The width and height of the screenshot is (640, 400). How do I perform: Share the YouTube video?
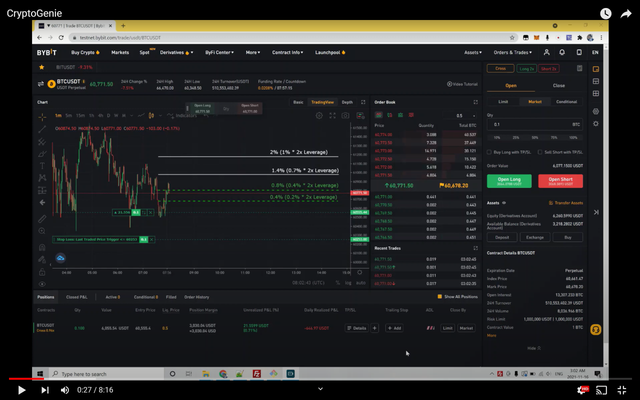point(626,14)
